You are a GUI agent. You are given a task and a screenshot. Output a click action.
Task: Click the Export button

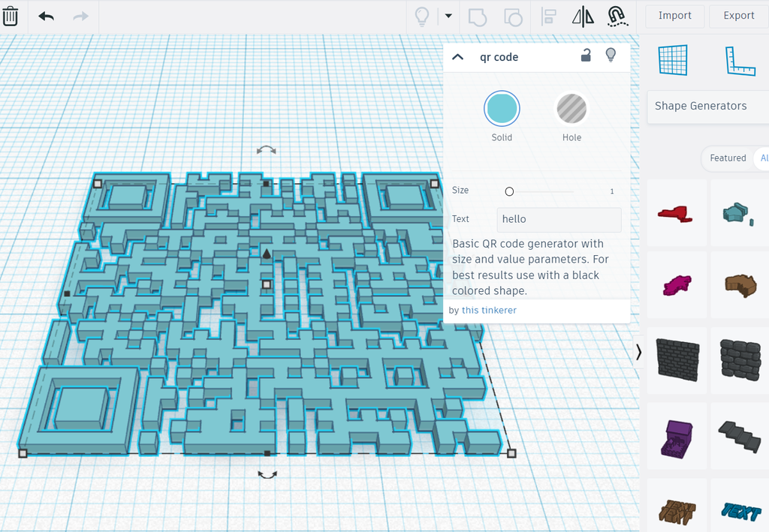tap(738, 15)
